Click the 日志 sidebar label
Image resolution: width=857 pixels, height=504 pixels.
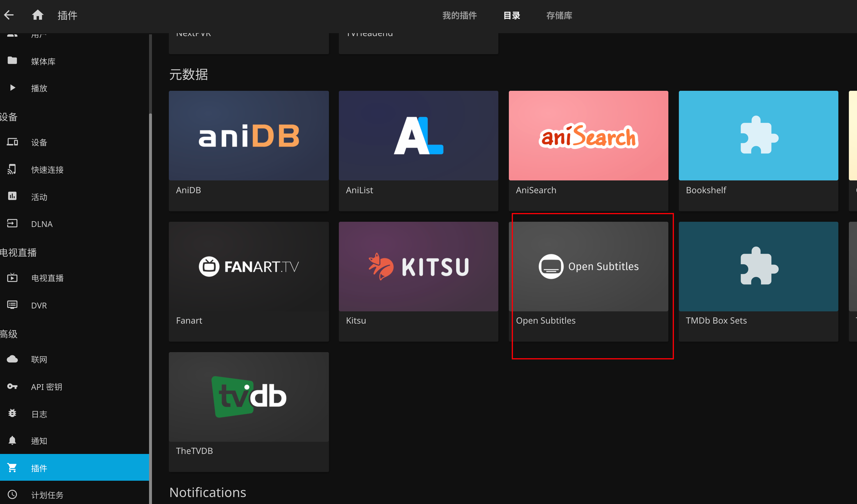(39, 414)
